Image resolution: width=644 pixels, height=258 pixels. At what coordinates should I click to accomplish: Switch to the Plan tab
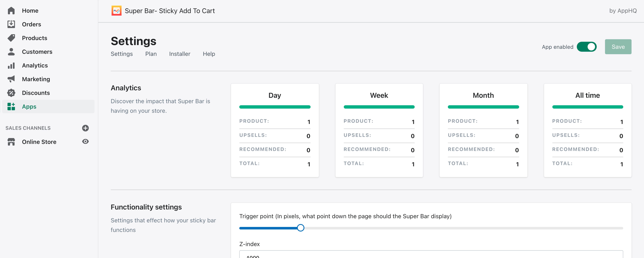[151, 54]
